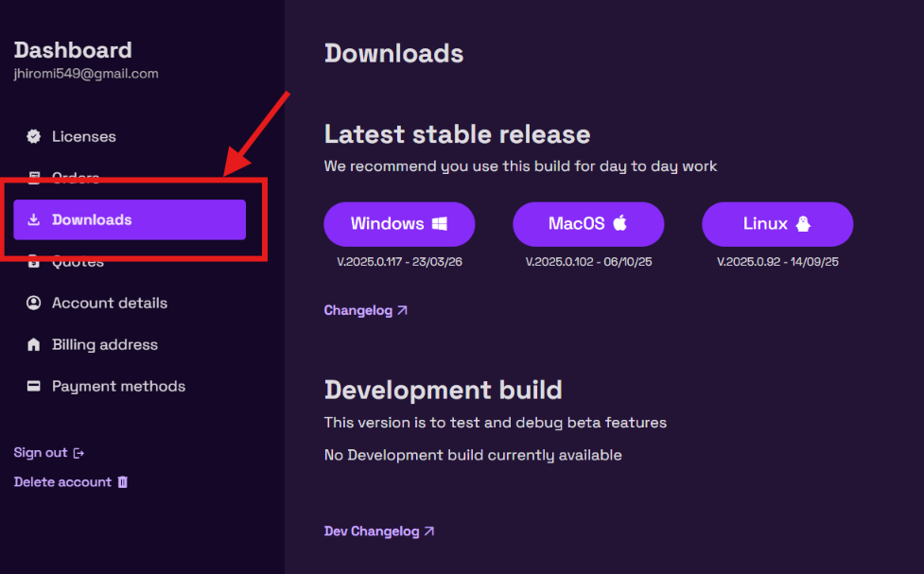
Task: Click the Apple logo on the MacOS button
Action: (619, 223)
